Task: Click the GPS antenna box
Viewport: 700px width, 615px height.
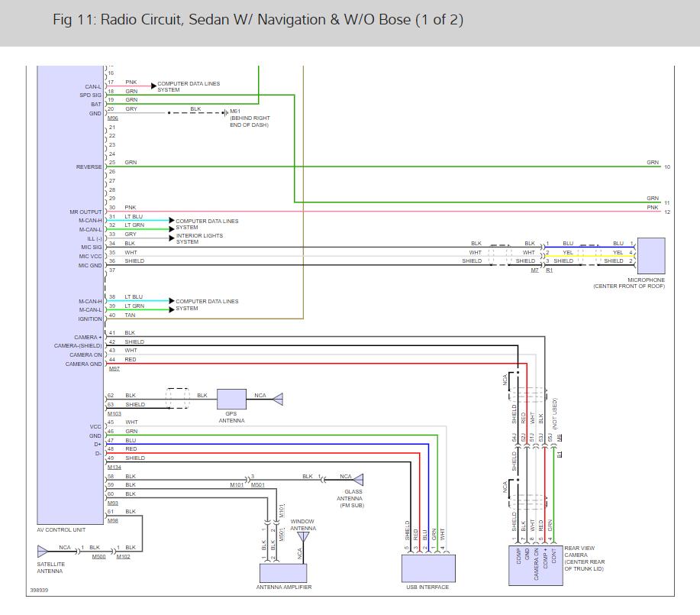Action: click(231, 399)
